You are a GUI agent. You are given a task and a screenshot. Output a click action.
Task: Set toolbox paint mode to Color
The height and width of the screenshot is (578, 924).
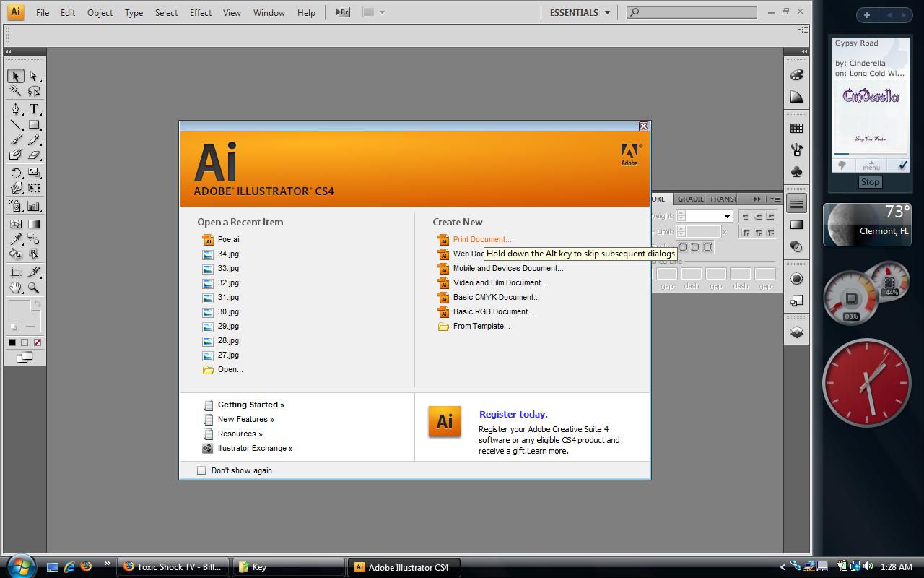click(12, 342)
